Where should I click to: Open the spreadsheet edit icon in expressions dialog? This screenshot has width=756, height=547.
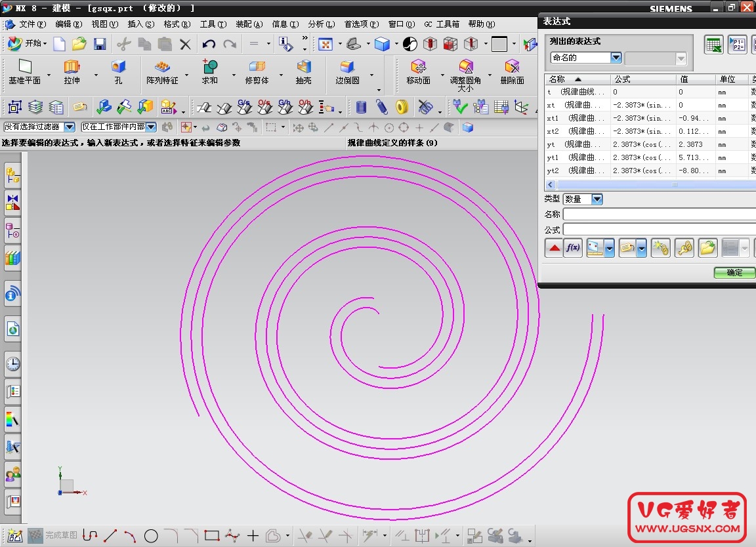pos(713,45)
